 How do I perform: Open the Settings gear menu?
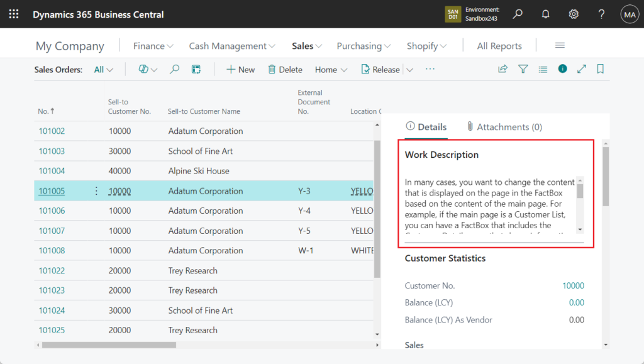click(573, 14)
